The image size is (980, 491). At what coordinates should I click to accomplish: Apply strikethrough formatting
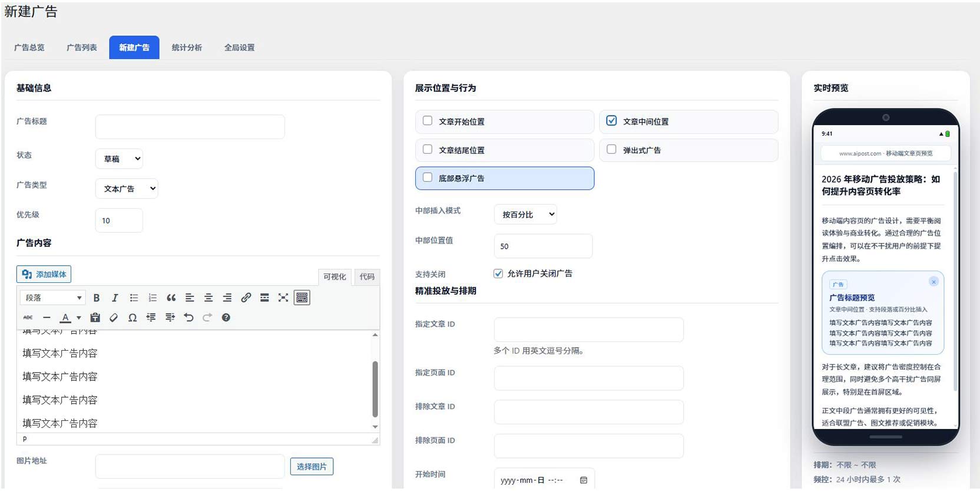point(28,317)
